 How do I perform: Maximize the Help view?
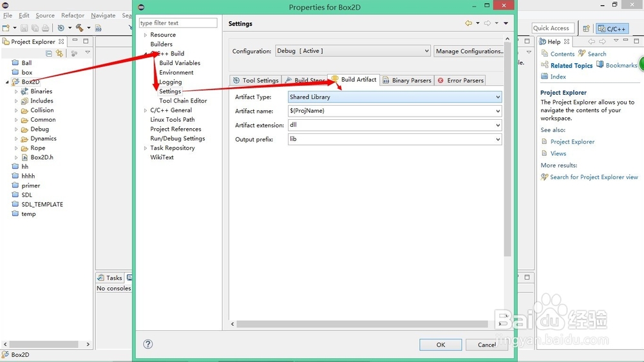[x=636, y=41]
